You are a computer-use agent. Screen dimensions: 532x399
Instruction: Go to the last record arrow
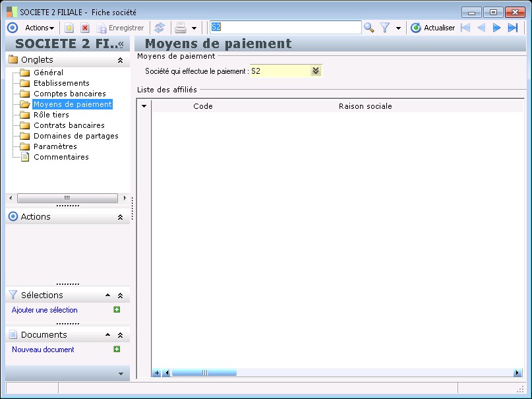coord(513,28)
